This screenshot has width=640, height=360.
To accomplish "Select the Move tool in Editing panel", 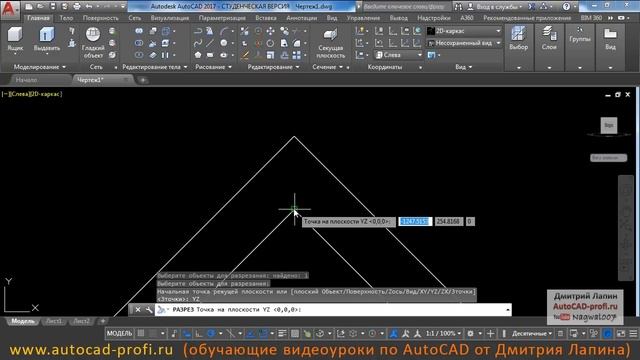I will [x=270, y=31].
